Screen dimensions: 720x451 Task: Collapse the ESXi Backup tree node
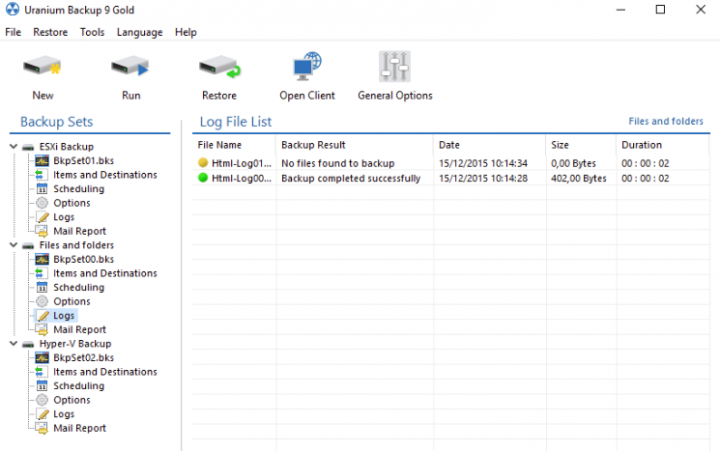tap(13, 147)
